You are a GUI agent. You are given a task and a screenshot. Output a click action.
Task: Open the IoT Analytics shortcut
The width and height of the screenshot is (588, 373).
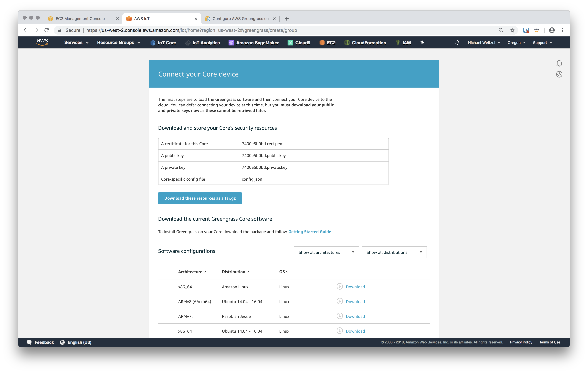[202, 43]
